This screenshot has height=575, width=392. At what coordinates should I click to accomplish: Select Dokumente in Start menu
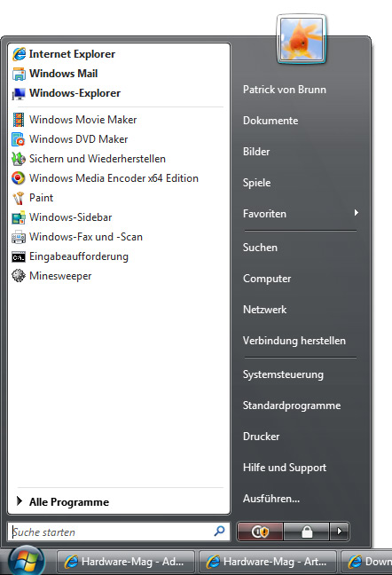pyautogui.click(x=270, y=121)
